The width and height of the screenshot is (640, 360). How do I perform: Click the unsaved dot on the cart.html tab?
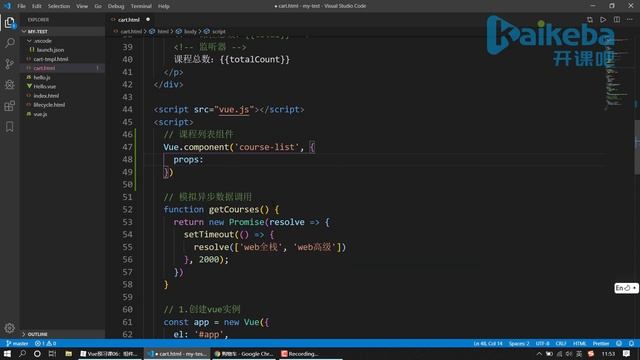pos(148,19)
